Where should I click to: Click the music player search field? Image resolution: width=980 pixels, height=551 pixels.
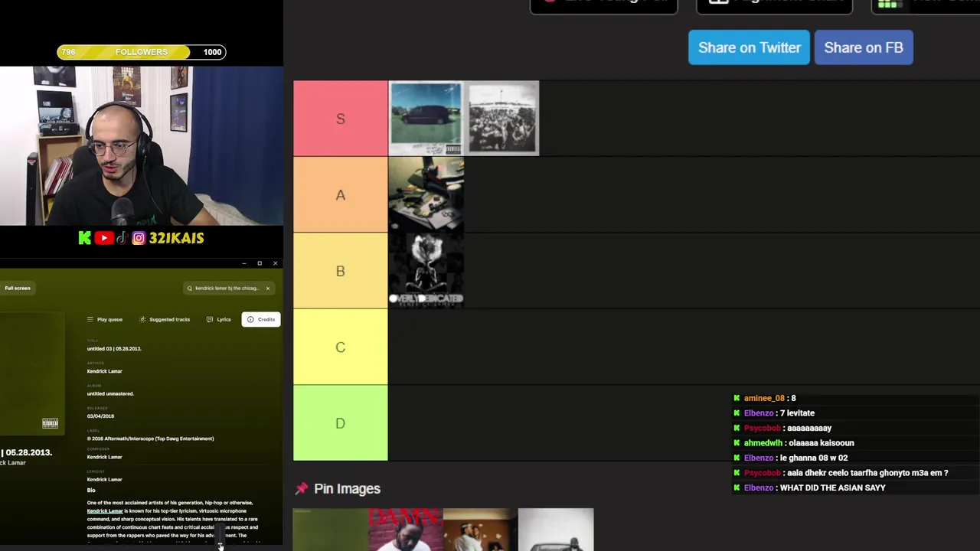click(x=229, y=288)
